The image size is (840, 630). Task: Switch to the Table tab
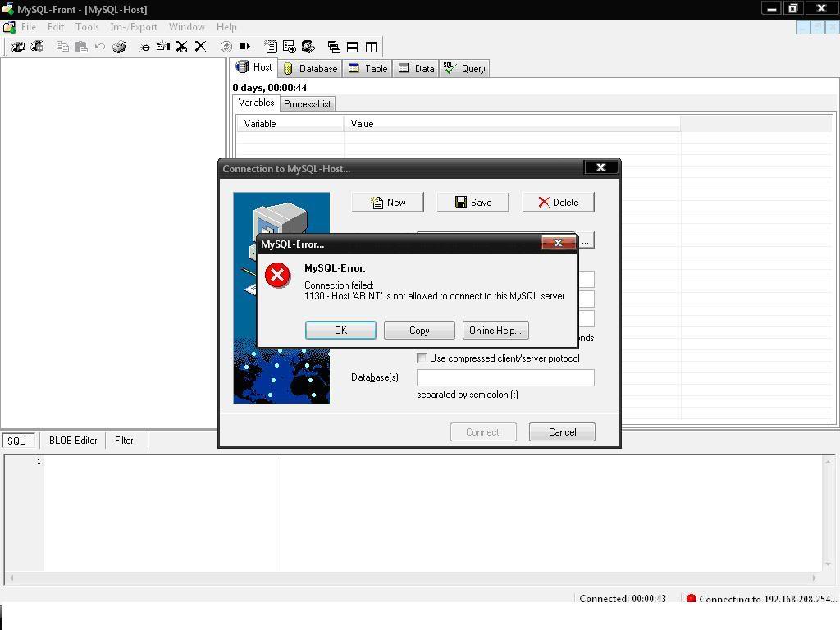pyautogui.click(x=367, y=69)
